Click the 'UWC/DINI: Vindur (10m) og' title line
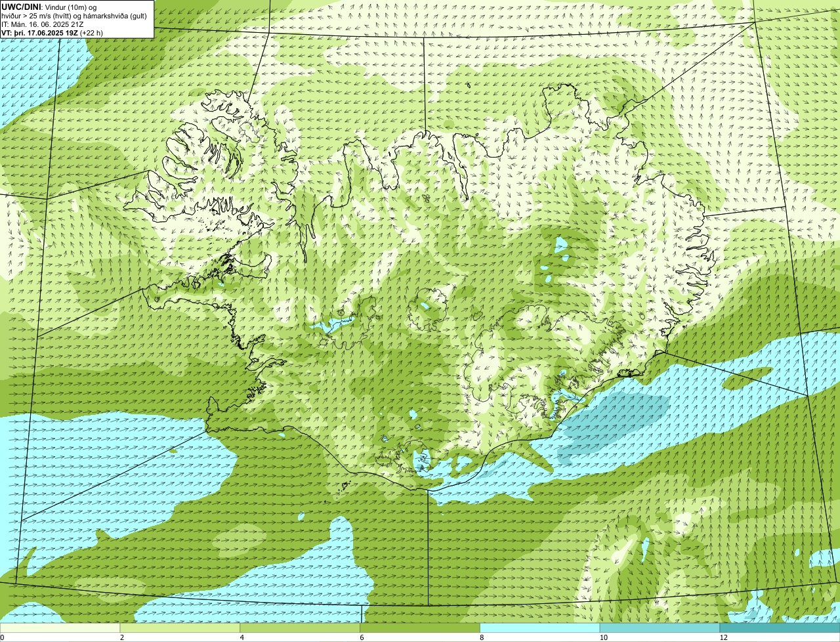 click(x=49, y=7)
